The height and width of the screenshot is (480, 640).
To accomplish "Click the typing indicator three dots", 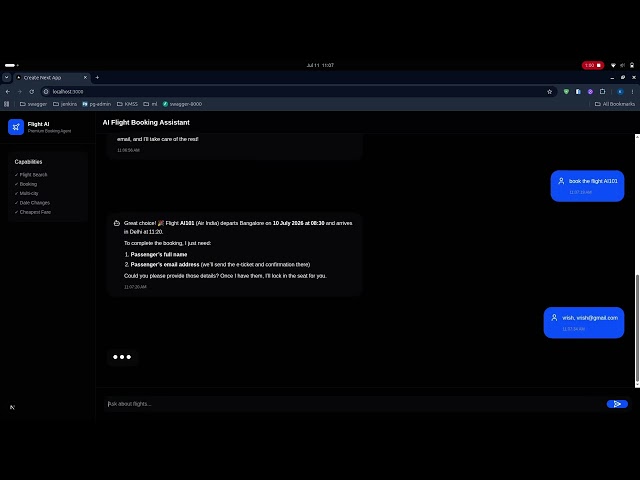I will [122, 357].
